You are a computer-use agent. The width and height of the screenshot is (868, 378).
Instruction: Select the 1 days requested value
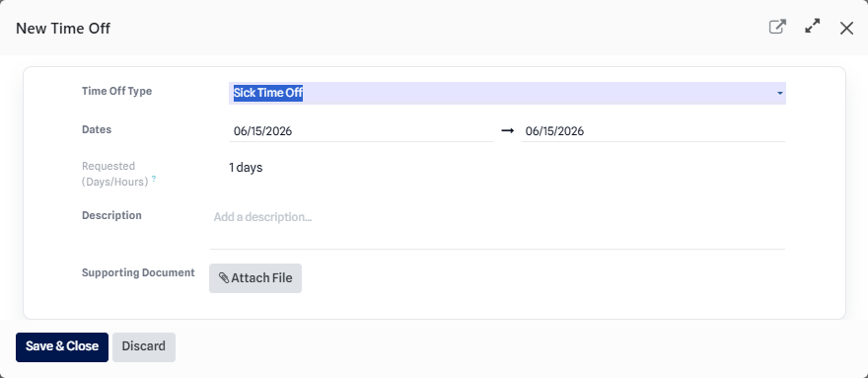[246, 168]
